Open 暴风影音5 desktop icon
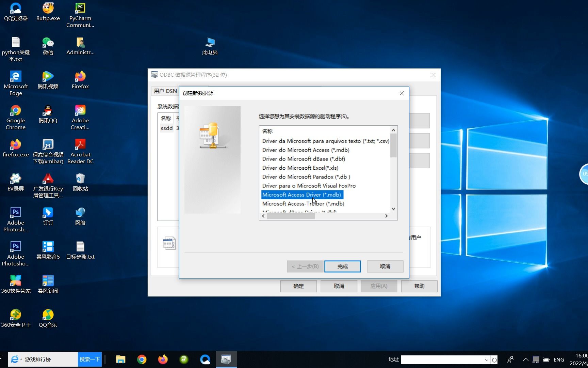Viewport: 588px width, 368px height. (x=48, y=250)
